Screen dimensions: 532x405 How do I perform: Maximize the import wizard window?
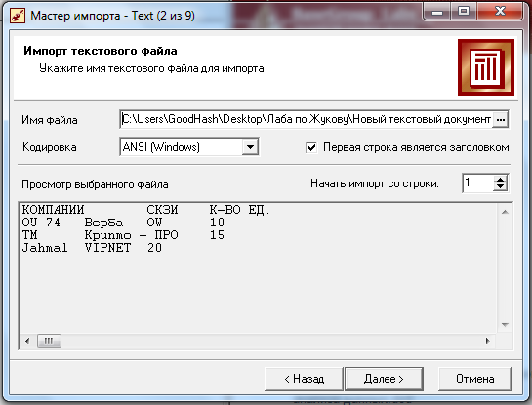pos(464,12)
